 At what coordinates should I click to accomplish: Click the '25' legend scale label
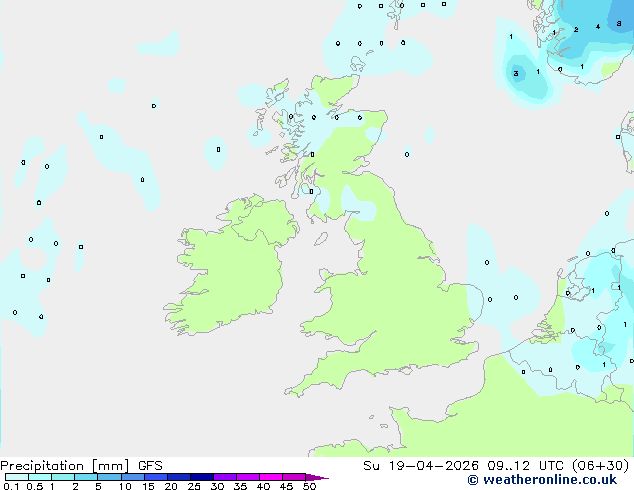point(194,486)
